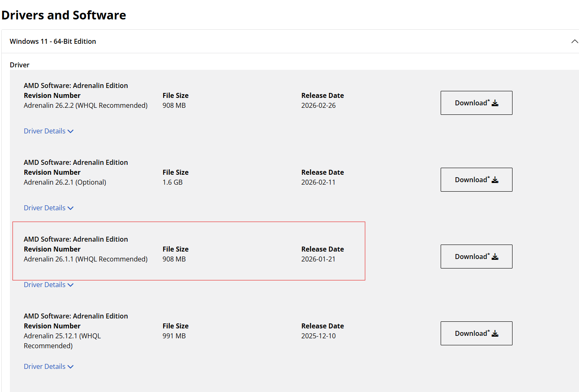
Task: Collapse the Windows 11 - 64-Bit Edition section
Action: pyautogui.click(x=574, y=41)
